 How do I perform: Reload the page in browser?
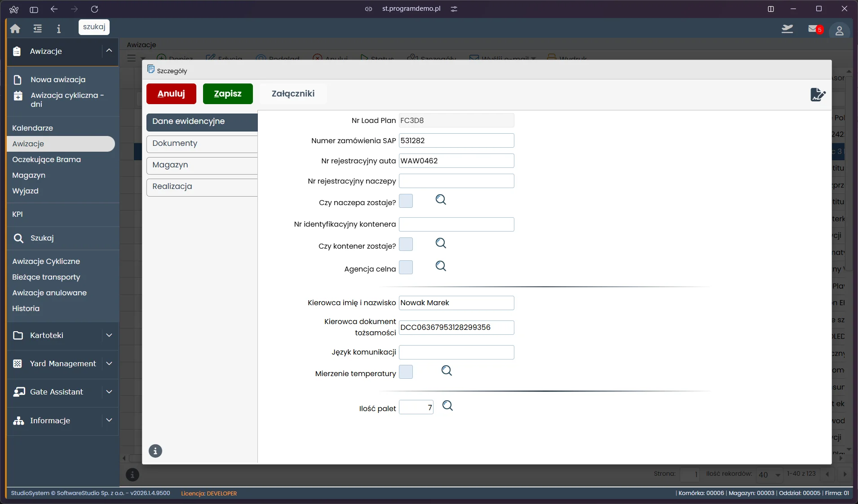[x=94, y=9]
